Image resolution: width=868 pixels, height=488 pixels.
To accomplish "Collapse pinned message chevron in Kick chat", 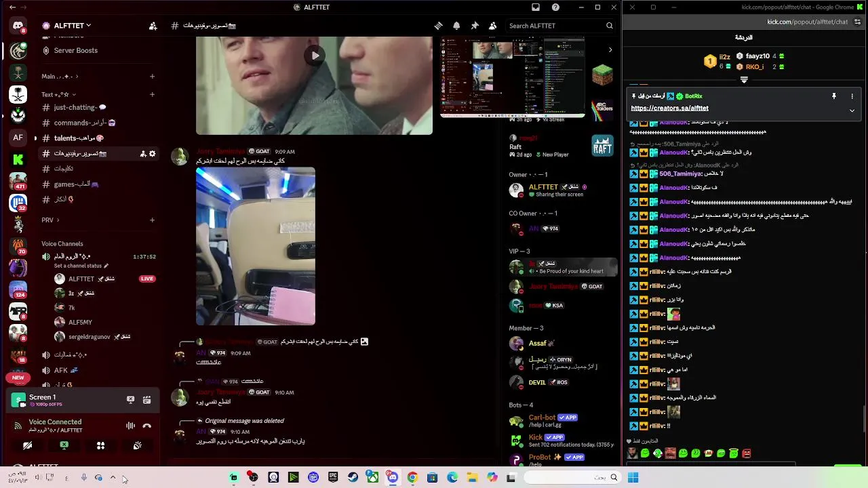I will click(x=852, y=110).
